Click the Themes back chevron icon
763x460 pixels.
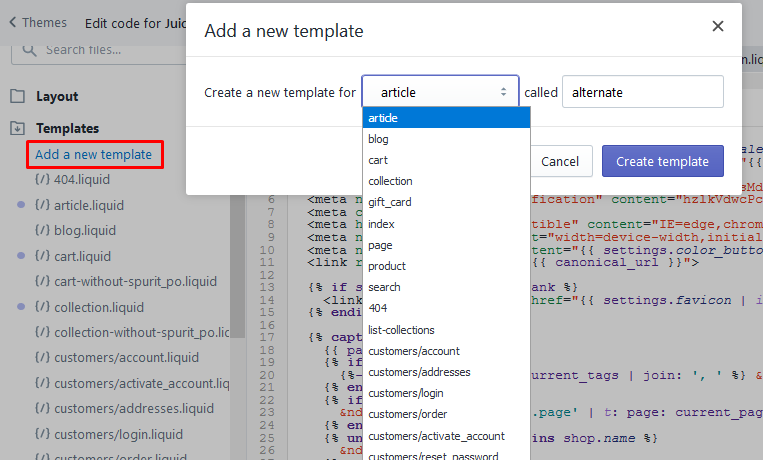(13, 22)
